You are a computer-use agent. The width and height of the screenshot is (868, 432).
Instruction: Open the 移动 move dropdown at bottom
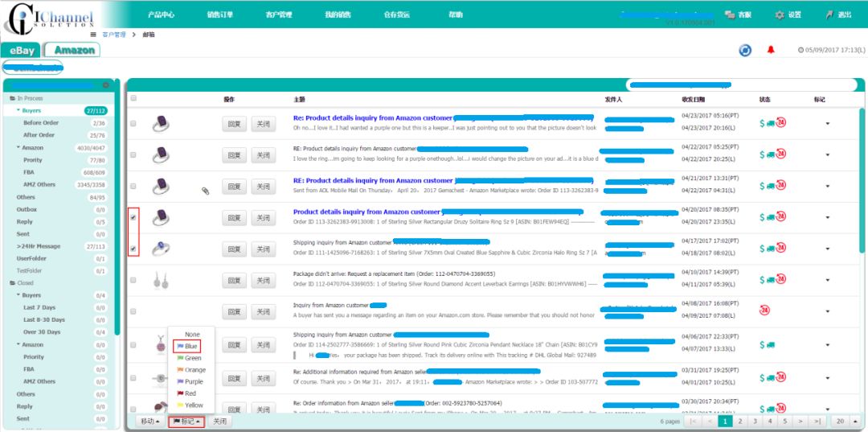pos(150,422)
